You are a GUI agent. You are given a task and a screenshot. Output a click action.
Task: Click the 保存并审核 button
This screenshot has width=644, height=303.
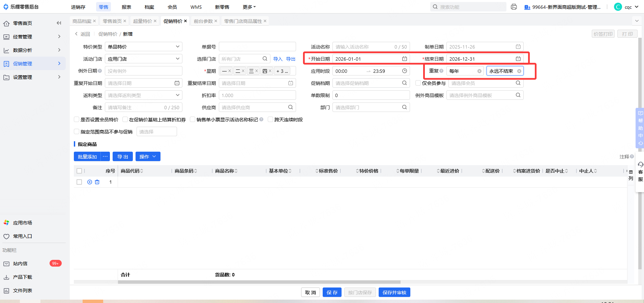pyautogui.click(x=394, y=293)
